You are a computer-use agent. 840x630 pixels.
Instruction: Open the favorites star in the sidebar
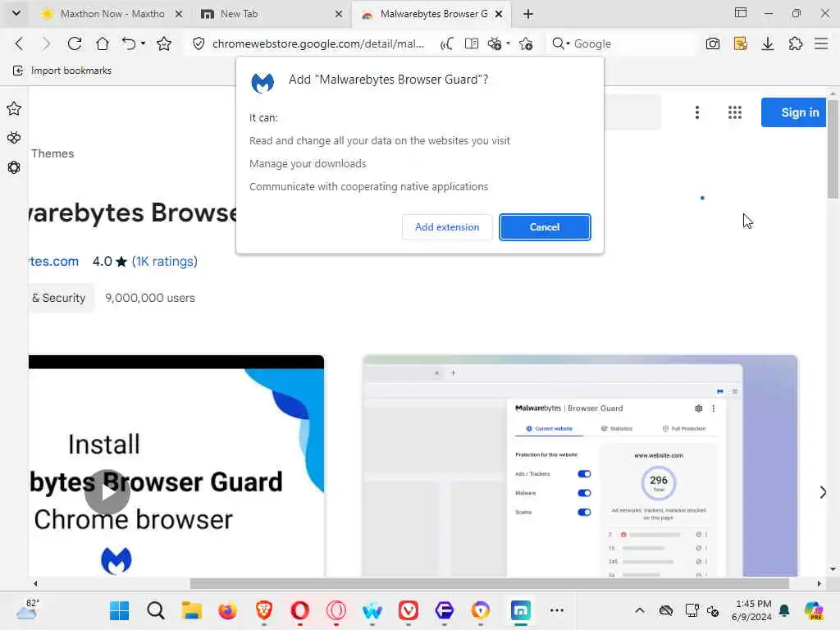coord(14,109)
